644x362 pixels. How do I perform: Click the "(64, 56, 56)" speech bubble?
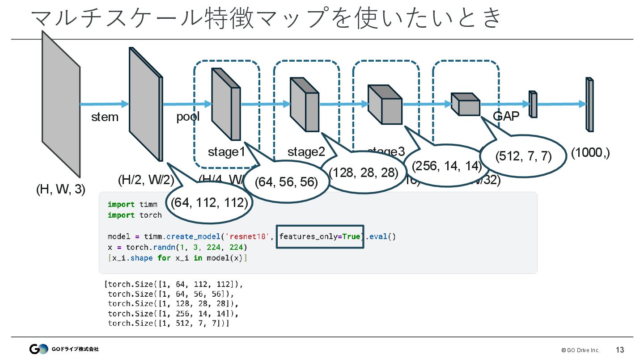click(286, 182)
